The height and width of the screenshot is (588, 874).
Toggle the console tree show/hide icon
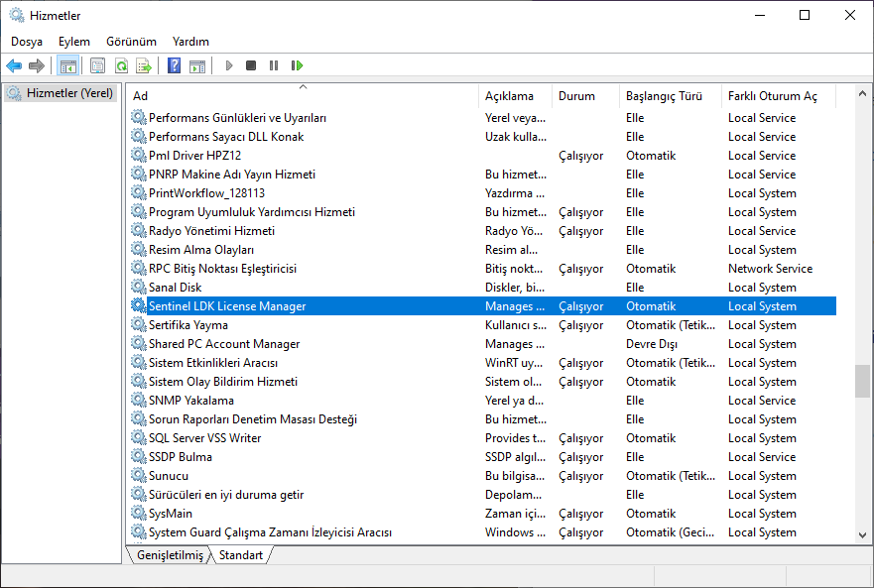(x=67, y=65)
